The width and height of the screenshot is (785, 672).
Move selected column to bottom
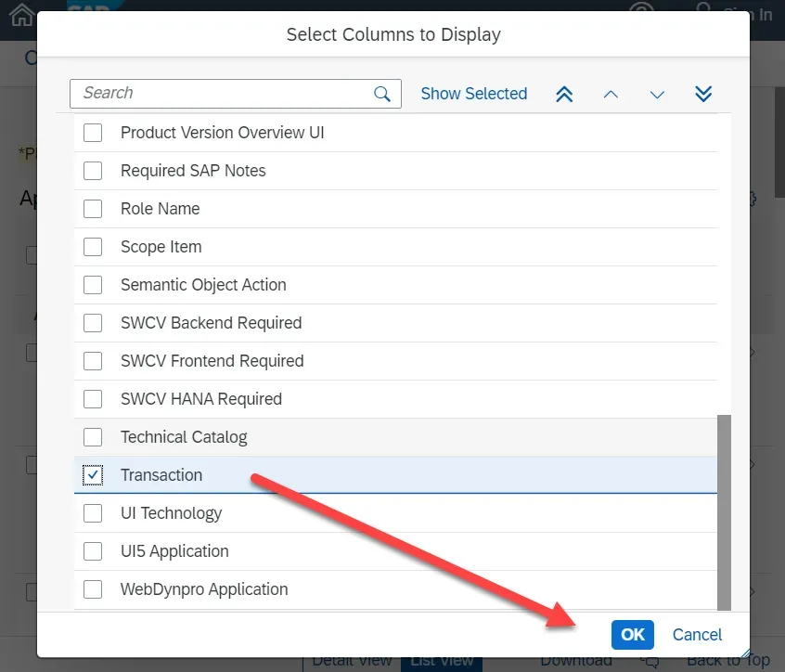click(703, 94)
